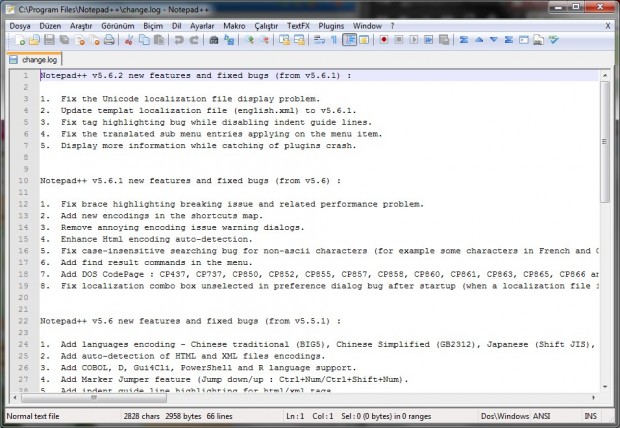Viewport: 620px width, 428px height.
Task: Open the ? help menu
Action: tap(392, 26)
